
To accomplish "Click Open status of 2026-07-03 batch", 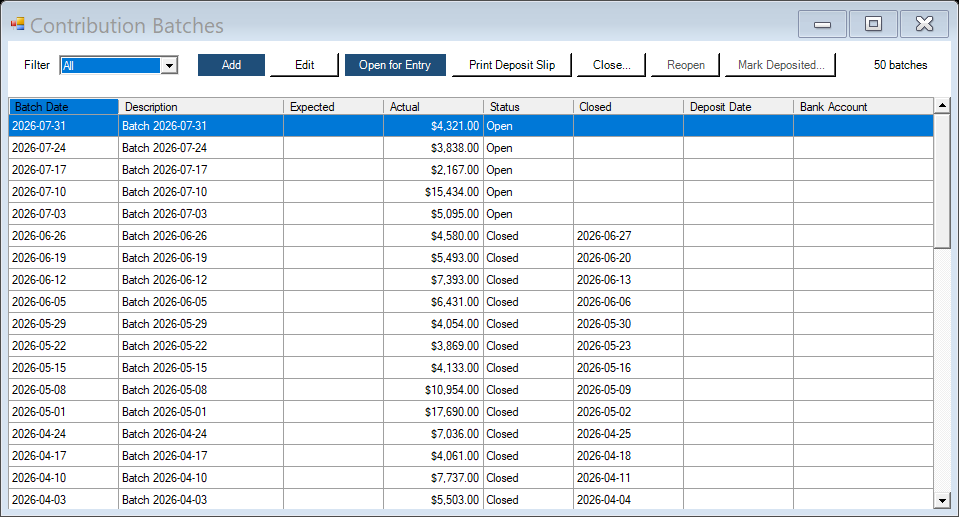I will pyautogui.click(x=528, y=214).
